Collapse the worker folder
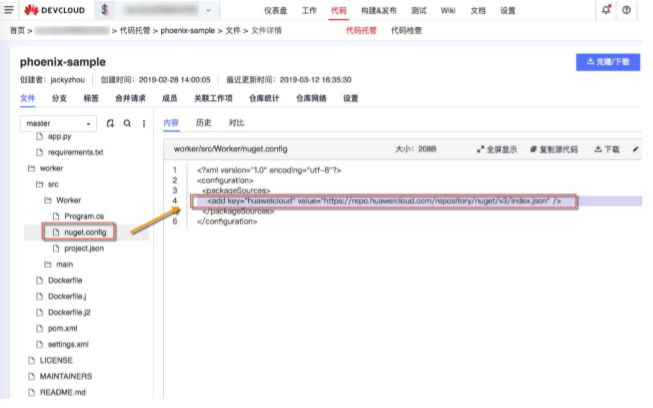This screenshot has height=408, width=653. pos(31,168)
